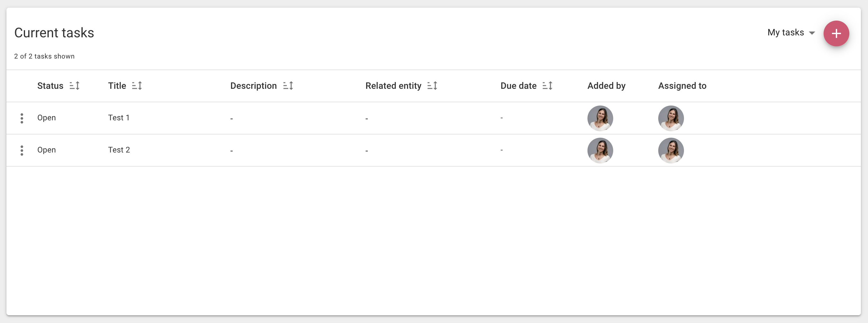Select the Test 1 task row

click(x=236, y=118)
